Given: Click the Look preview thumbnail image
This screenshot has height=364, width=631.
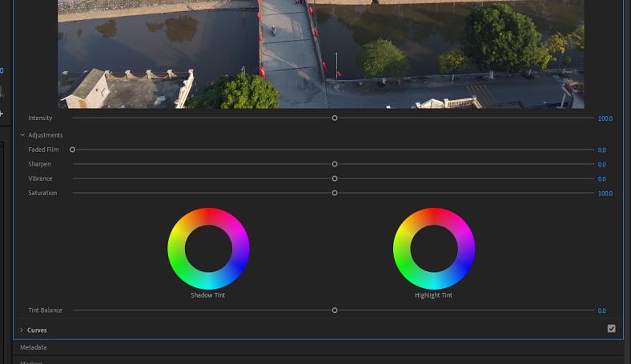Looking at the screenshot, I should pyautogui.click(x=320, y=53).
